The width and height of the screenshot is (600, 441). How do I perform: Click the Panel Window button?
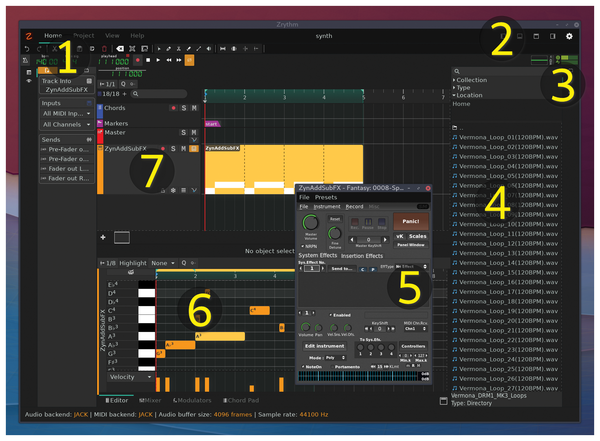coord(411,245)
